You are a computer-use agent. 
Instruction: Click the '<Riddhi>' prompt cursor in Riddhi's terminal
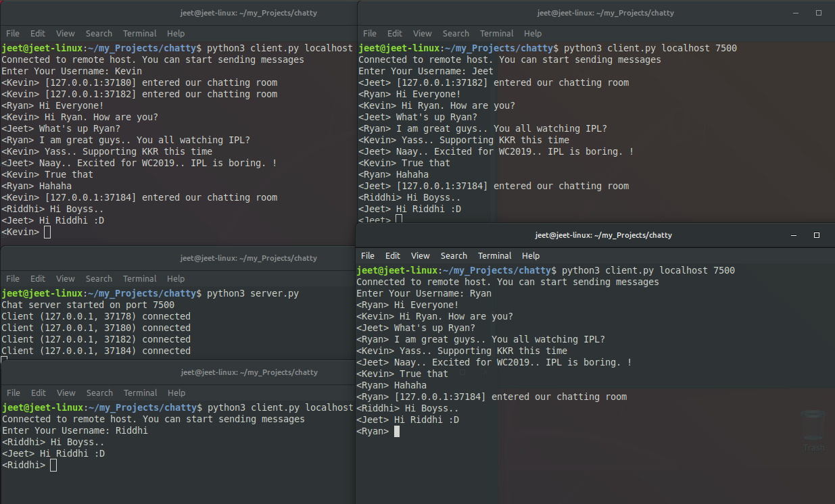[53, 465]
